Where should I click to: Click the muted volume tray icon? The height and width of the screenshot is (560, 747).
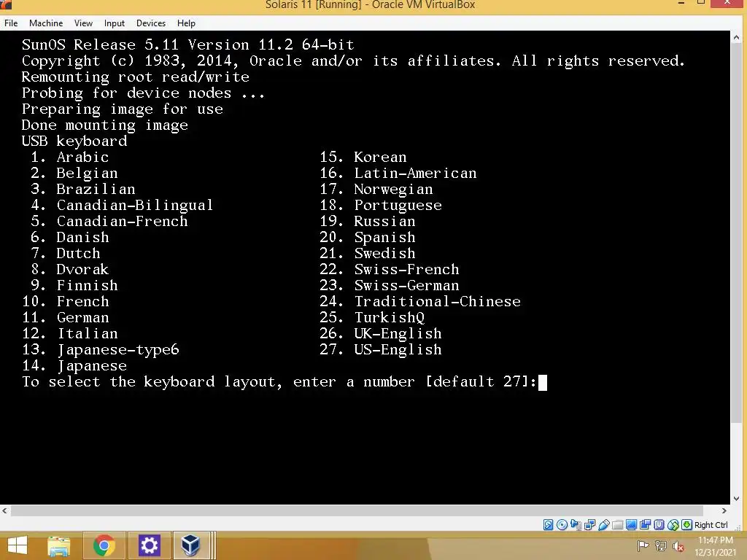tap(678, 546)
